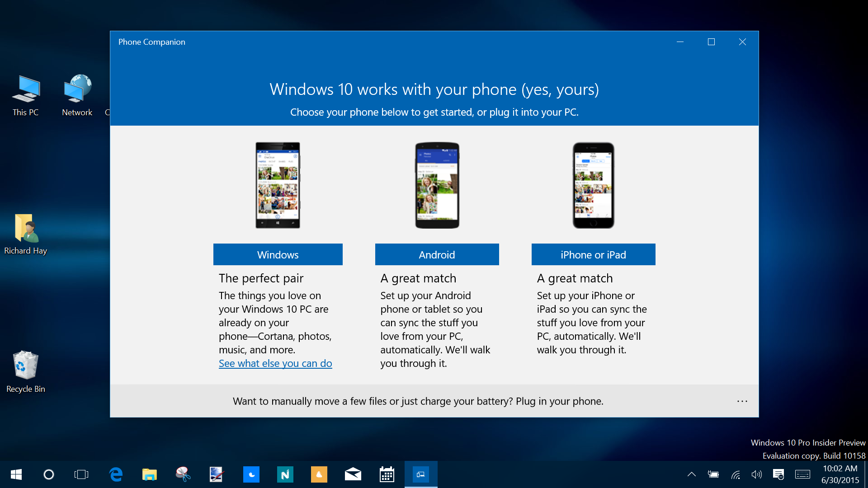This screenshot has width=868, height=488.
Task: Open the Action Center notifications icon
Action: pyautogui.click(x=778, y=474)
